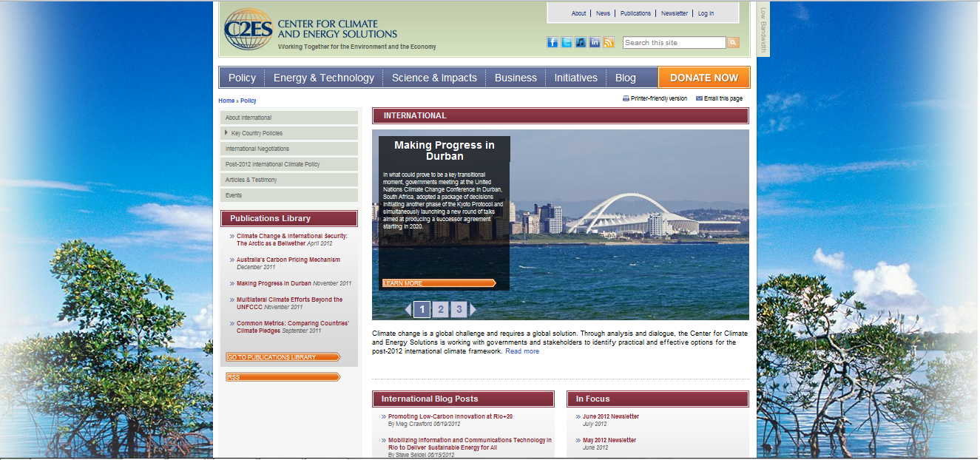
Task: Click GO TO PUBLICATIONS LIBRARY bar
Action: pos(282,356)
